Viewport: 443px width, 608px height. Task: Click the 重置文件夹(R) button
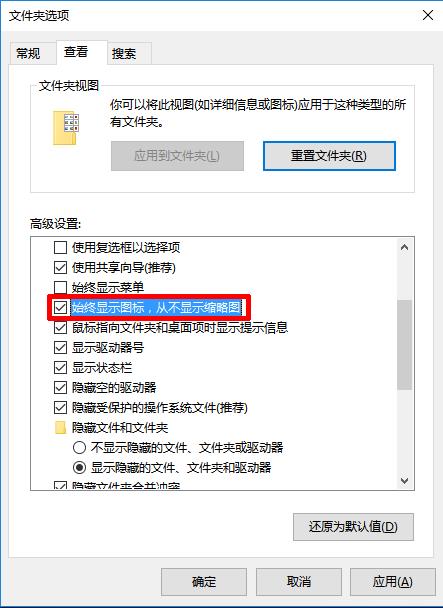[x=329, y=156]
